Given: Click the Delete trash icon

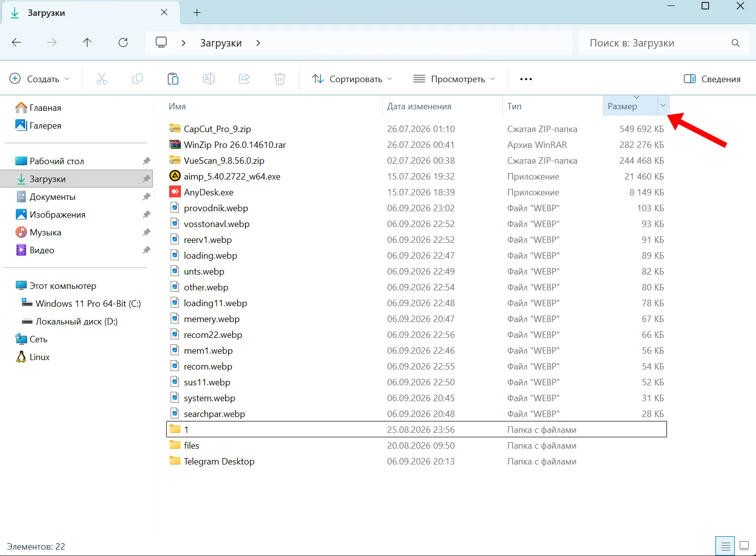Looking at the screenshot, I should (280, 79).
